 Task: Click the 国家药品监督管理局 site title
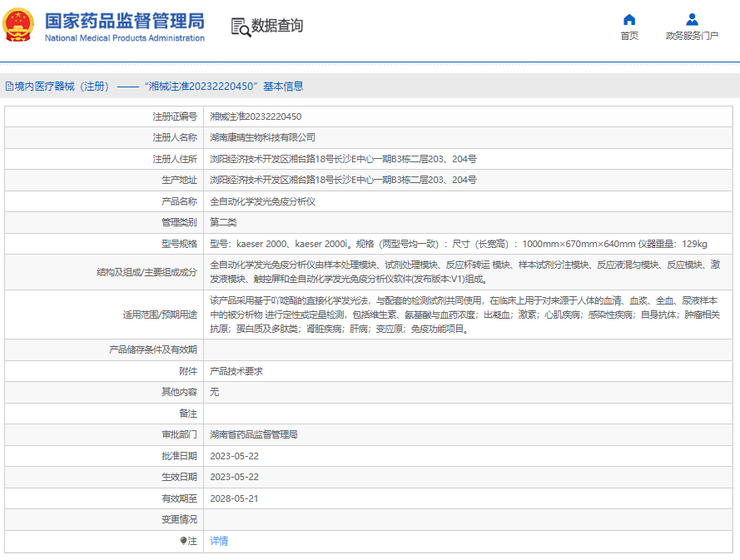coord(125,21)
